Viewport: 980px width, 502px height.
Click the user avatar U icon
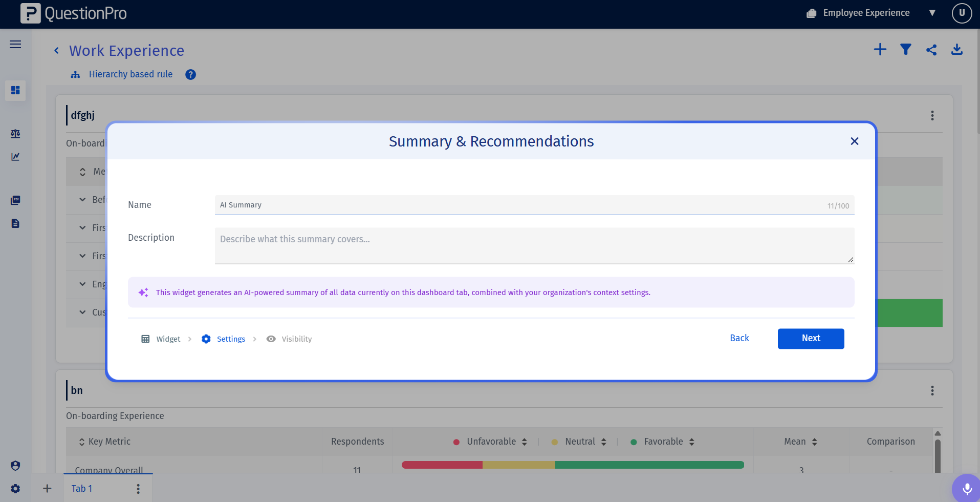(x=962, y=13)
